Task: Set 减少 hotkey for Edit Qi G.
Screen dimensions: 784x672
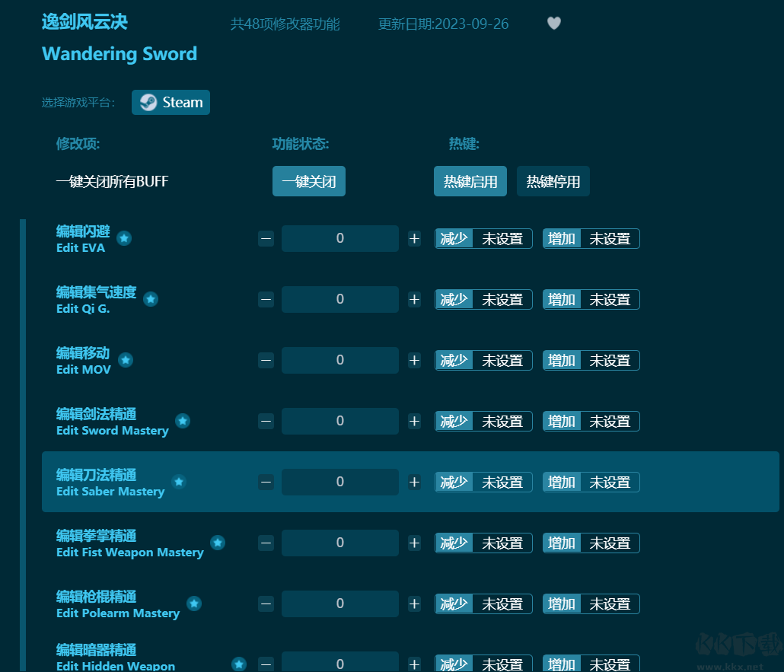Action: click(483, 300)
